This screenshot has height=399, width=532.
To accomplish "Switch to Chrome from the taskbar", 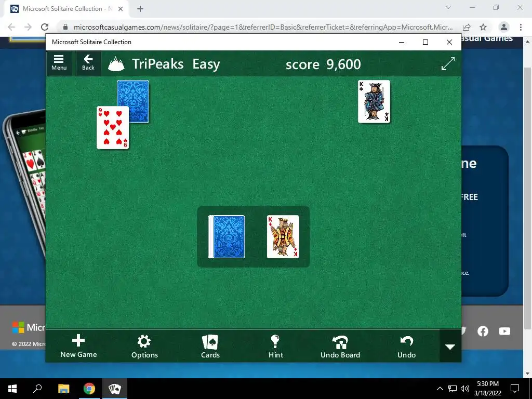I will [x=89, y=389].
